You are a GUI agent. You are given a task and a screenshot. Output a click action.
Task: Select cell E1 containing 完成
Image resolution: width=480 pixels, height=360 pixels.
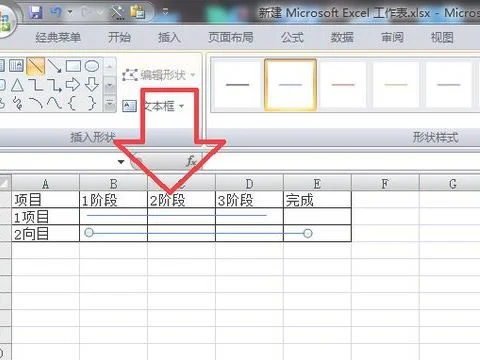click(x=317, y=200)
